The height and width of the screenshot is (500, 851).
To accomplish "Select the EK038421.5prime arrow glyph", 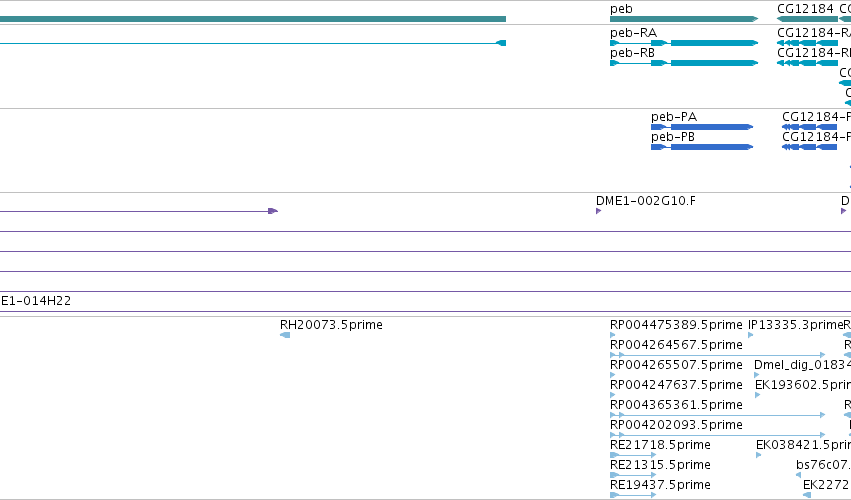I will click(759, 455).
